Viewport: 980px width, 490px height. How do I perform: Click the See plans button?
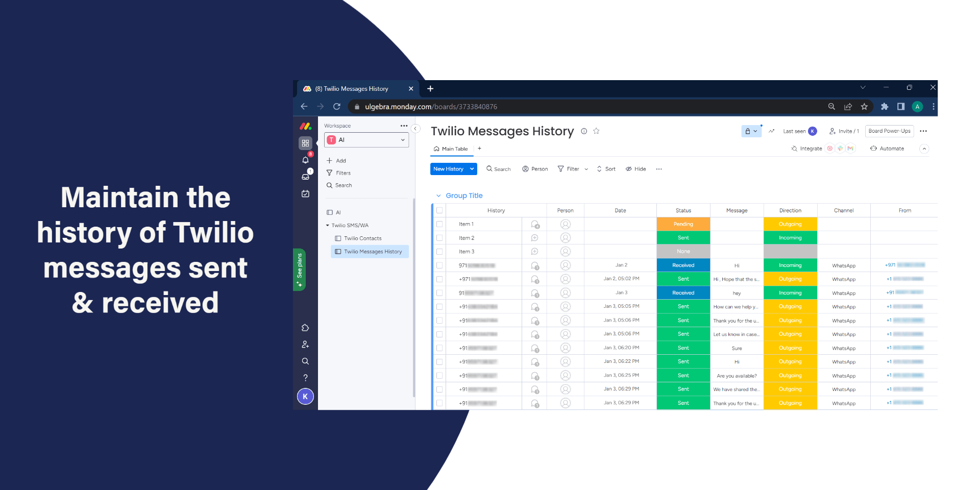[x=299, y=269]
